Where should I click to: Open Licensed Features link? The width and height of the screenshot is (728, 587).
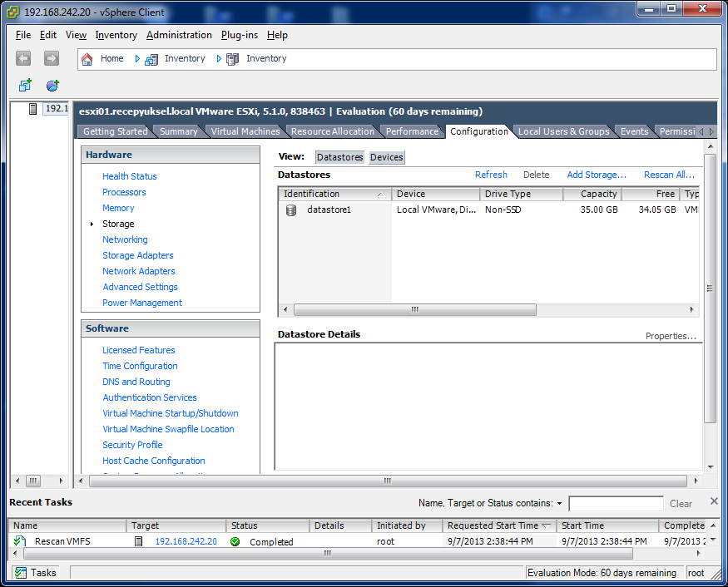(x=139, y=350)
